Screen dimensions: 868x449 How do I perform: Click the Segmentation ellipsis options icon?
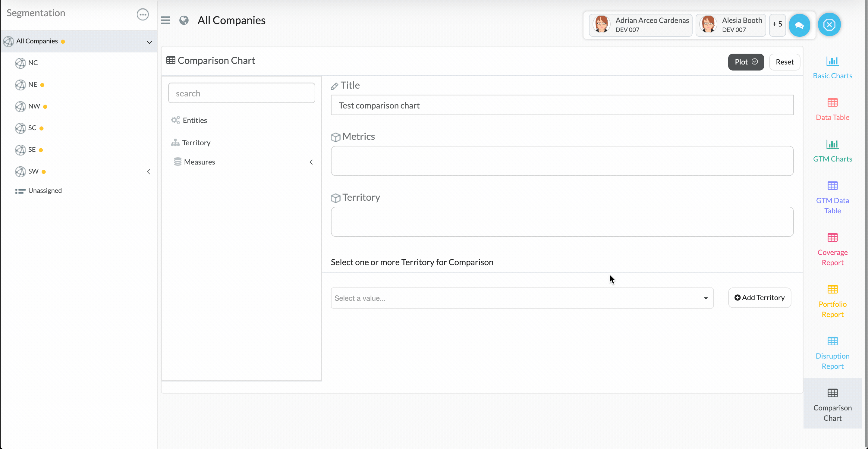tap(143, 14)
